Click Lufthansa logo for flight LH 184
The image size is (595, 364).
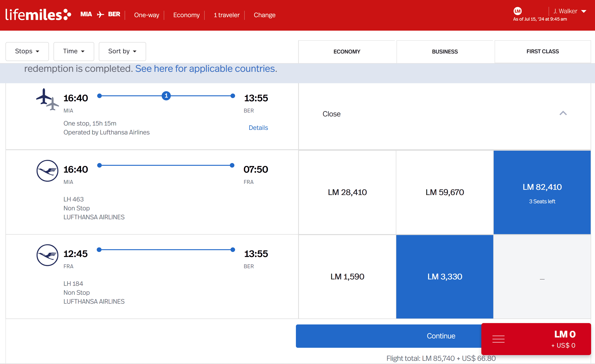tap(47, 255)
